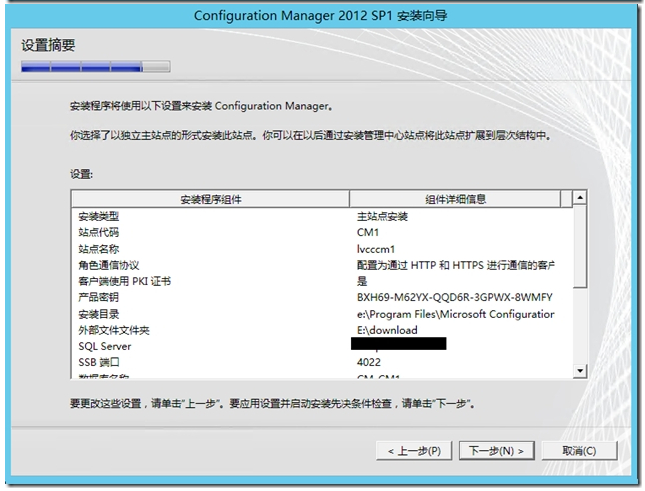The height and width of the screenshot is (491, 645).
Task: Select the 客户端使用 PKI 证书 row
Action: [322, 281]
